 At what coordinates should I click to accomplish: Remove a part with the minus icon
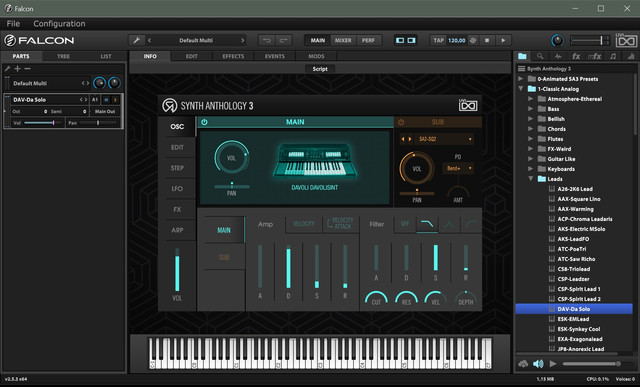pyautogui.click(x=27, y=69)
